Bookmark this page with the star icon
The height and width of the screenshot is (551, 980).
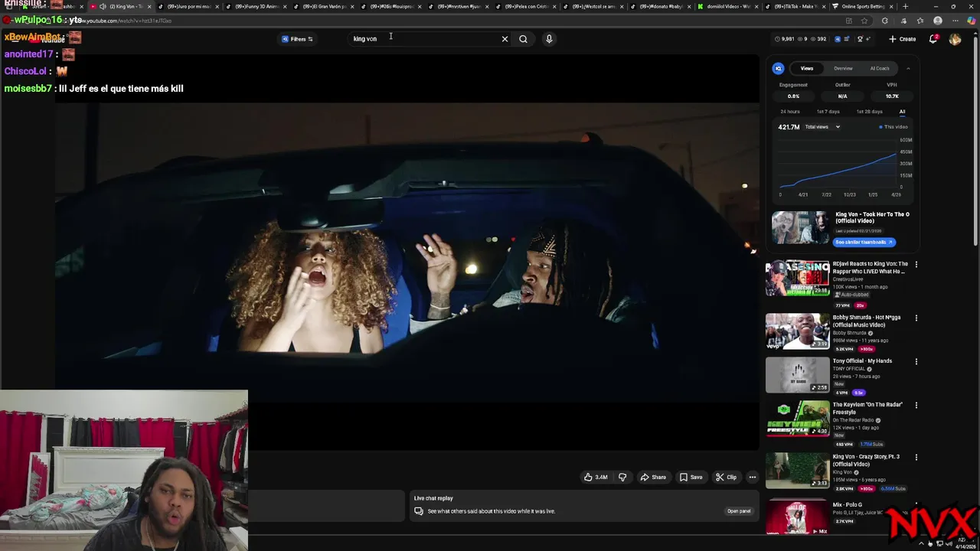(x=864, y=21)
